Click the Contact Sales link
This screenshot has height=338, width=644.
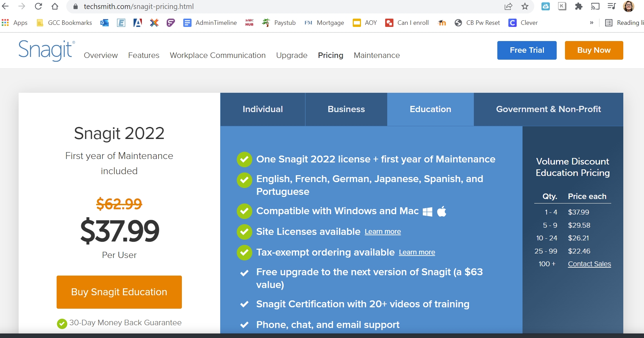[x=589, y=264]
